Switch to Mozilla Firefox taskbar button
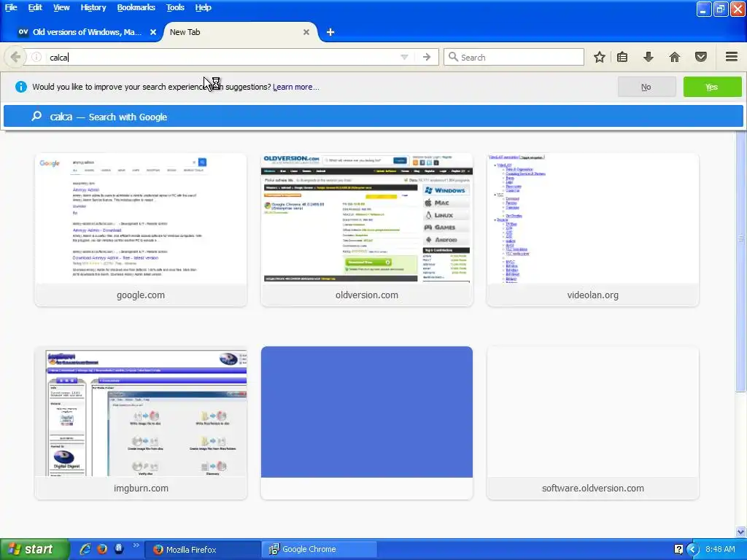 pyautogui.click(x=203, y=550)
